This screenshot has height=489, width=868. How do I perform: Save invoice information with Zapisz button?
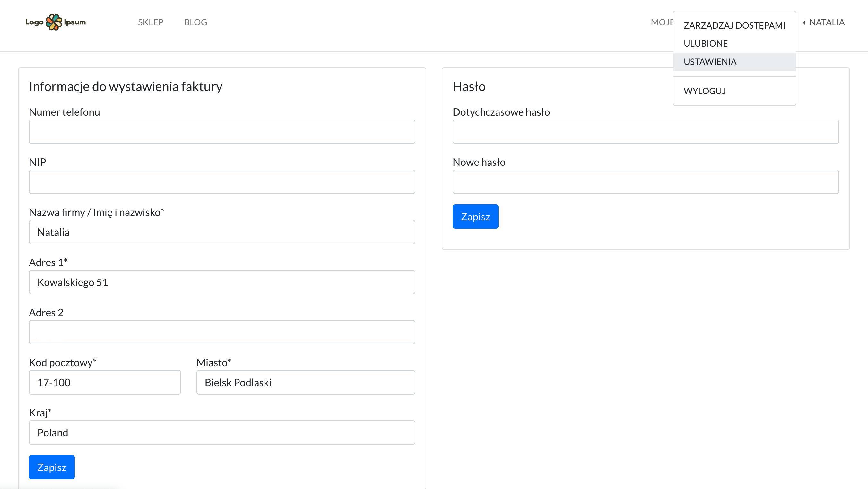(52, 467)
